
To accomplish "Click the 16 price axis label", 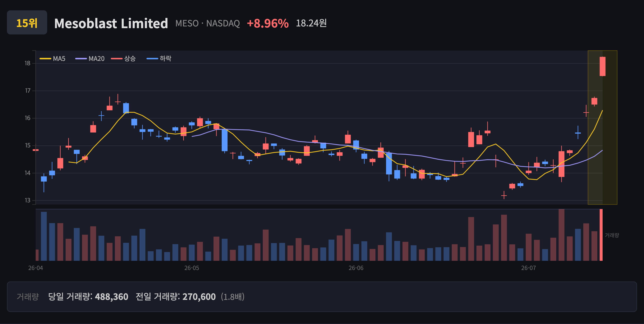I will pyautogui.click(x=27, y=118).
